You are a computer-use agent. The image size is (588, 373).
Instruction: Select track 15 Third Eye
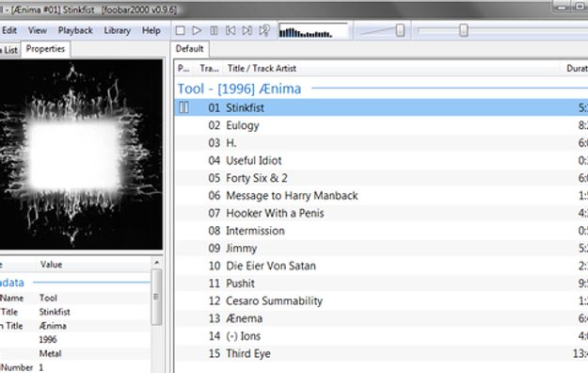381,353
